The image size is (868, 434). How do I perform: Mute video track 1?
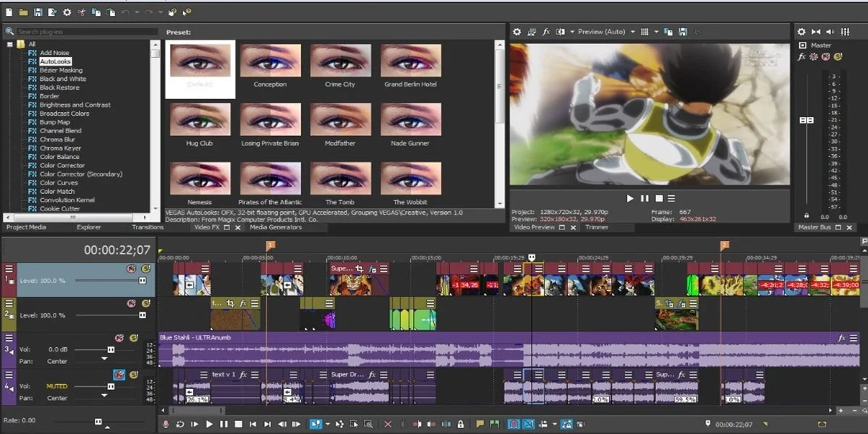pyautogui.click(x=131, y=268)
